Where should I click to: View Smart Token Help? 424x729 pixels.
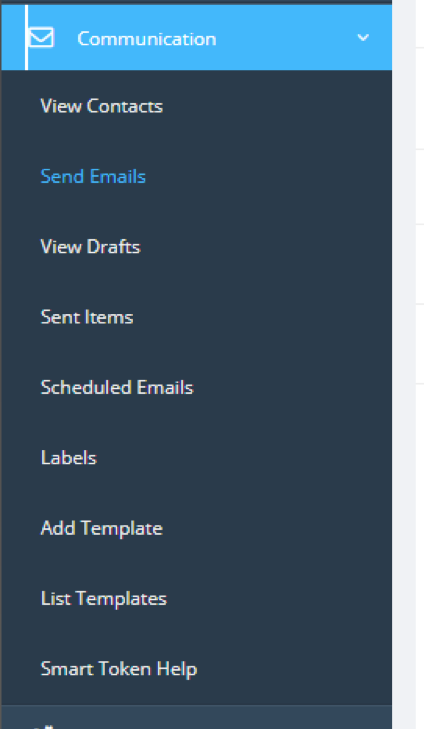119,669
